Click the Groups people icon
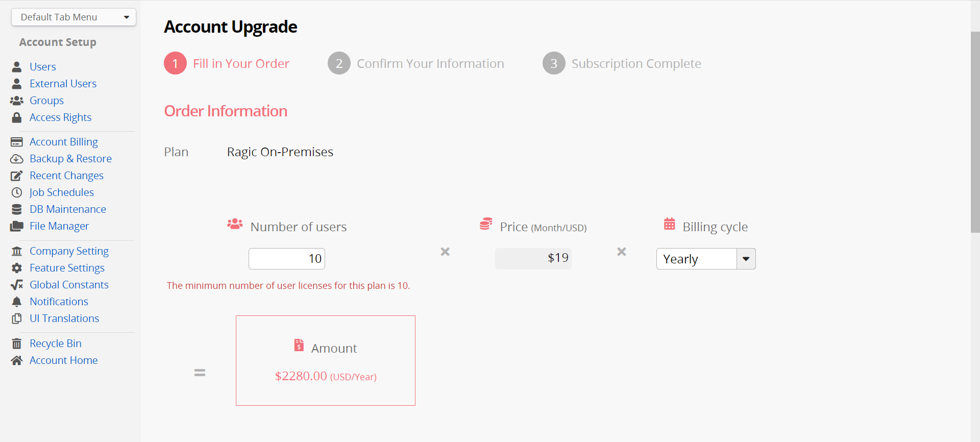 pos(17,101)
